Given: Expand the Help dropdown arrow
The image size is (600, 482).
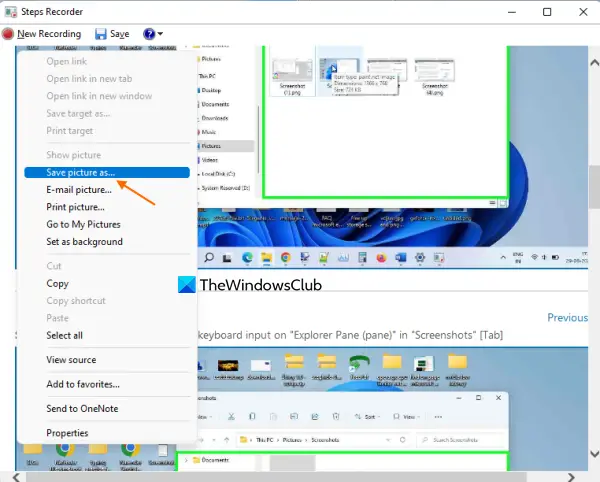Looking at the screenshot, I should click(160, 34).
